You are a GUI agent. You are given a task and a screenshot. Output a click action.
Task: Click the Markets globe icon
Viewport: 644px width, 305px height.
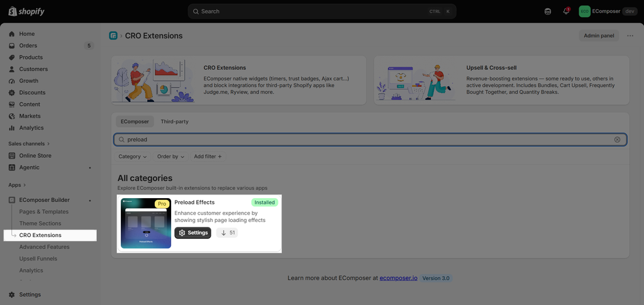[12, 116]
